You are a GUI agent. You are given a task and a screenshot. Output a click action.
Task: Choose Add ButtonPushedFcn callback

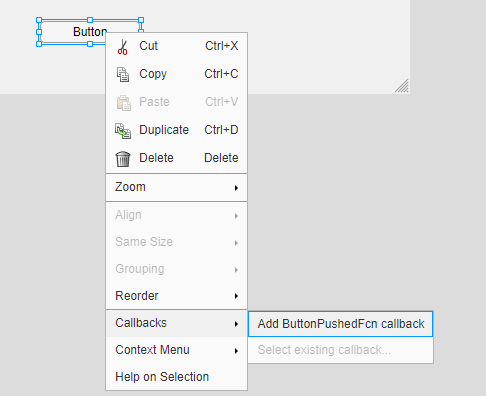(x=341, y=324)
